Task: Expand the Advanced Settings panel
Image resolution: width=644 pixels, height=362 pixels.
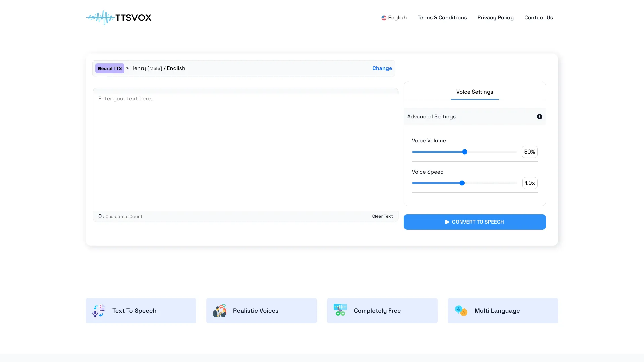Action: tap(474, 116)
